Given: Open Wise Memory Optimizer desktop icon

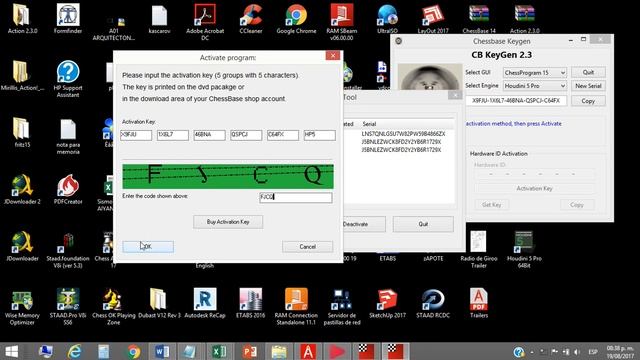Looking at the screenshot, I should click(22, 307).
